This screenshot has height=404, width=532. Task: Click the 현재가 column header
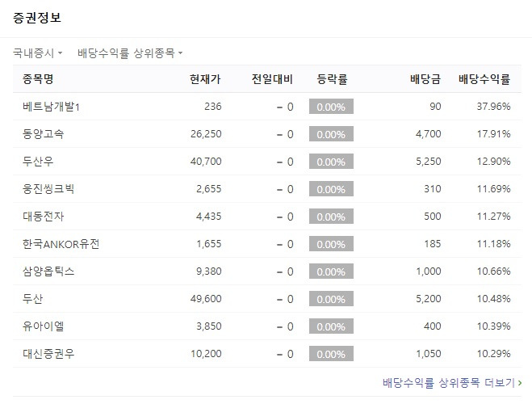pos(205,79)
